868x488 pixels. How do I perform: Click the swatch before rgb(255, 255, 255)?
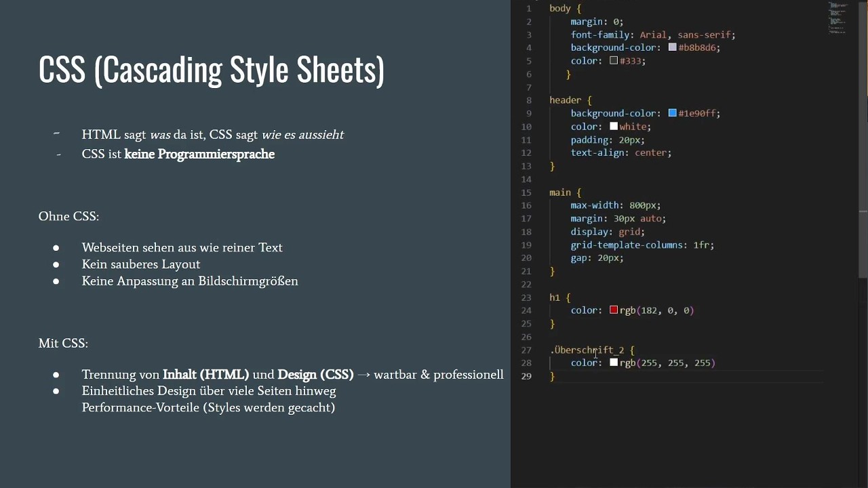pos(614,363)
